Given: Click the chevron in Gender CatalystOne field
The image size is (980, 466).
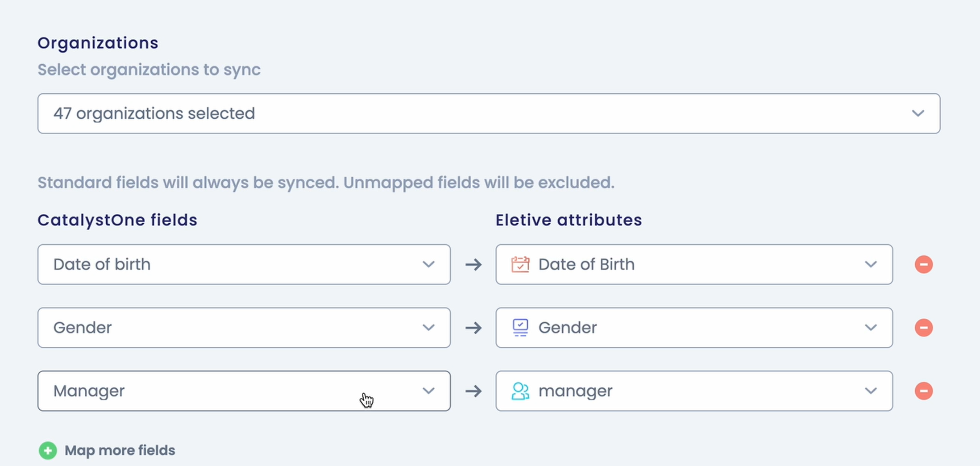Looking at the screenshot, I should 428,328.
